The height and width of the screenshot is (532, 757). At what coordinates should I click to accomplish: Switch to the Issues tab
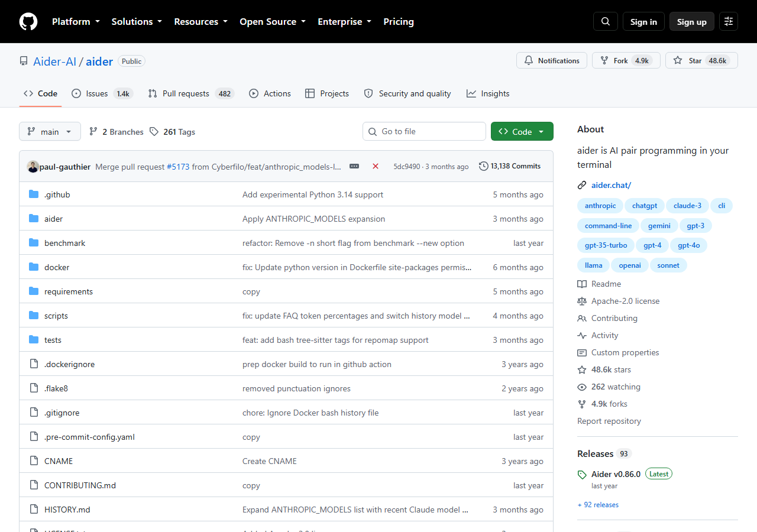click(x=102, y=93)
